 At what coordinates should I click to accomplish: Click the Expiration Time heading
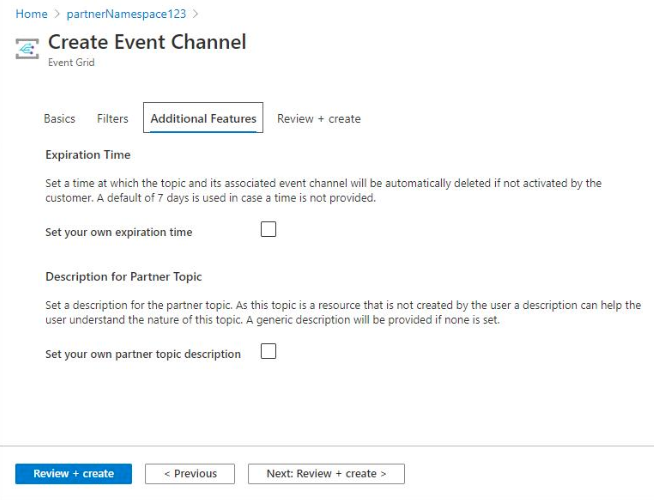[x=88, y=155]
